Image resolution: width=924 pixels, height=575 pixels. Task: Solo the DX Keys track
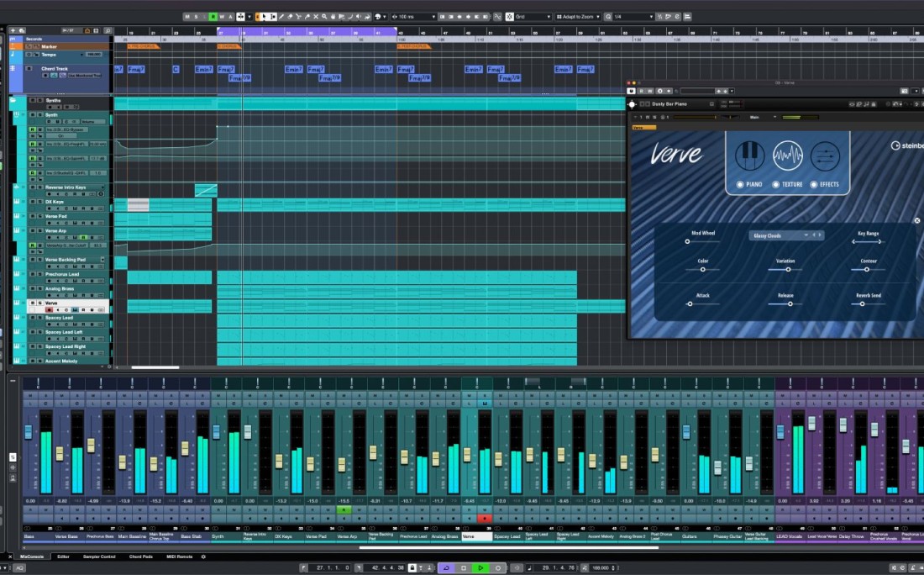click(x=40, y=202)
